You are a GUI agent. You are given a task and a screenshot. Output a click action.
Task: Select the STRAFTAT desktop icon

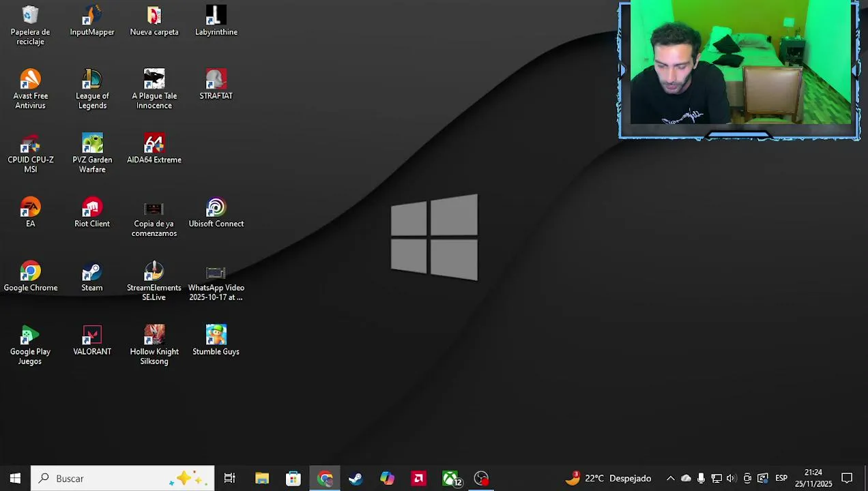pos(216,85)
